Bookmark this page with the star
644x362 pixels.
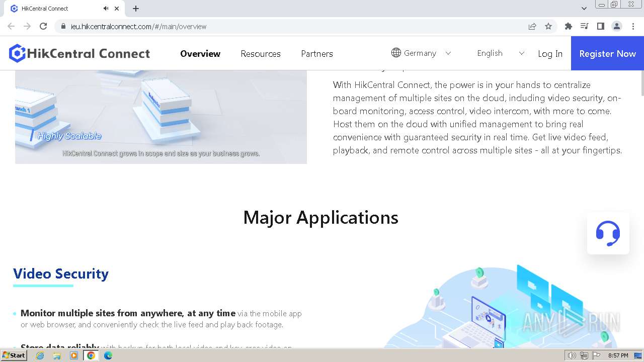tap(548, 26)
